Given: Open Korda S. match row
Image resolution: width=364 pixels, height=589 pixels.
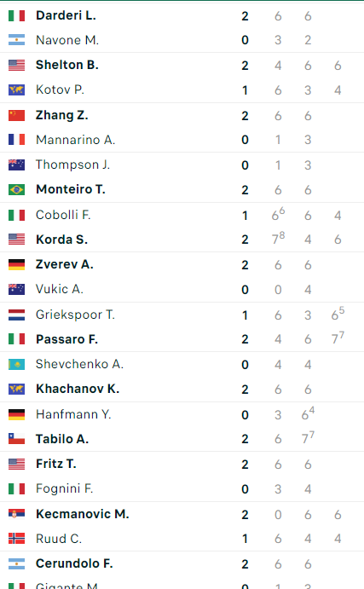Looking at the screenshot, I should point(182,240).
